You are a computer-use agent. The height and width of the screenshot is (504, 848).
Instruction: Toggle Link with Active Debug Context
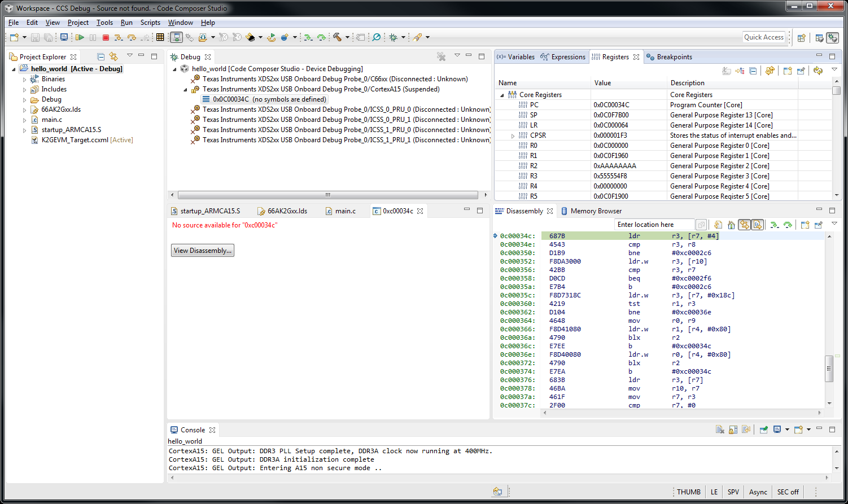[745, 225]
